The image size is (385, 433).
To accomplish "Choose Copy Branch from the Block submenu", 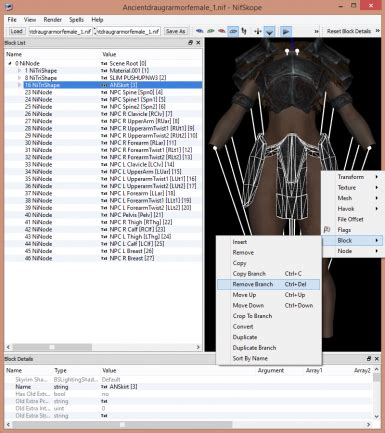I will pos(268,274).
